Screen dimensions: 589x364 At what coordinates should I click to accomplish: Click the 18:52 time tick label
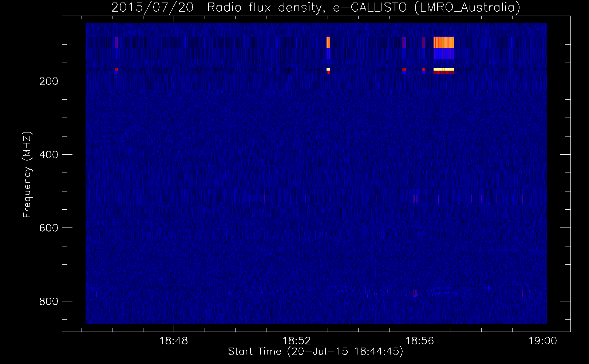click(297, 341)
